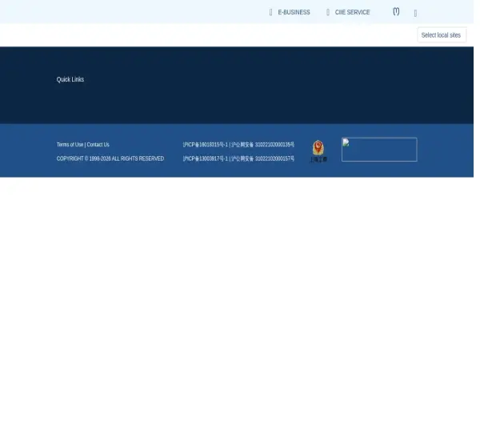Click the 沪ICP备13003917号-1 filing link
The image size is (480, 448).
pyautogui.click(x=206, y=158)
